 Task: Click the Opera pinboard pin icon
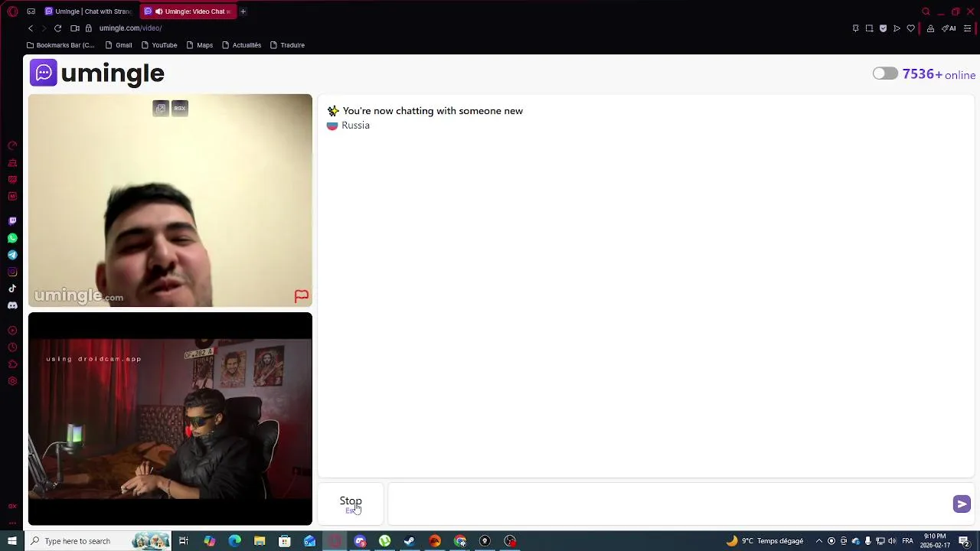[855, 28]
